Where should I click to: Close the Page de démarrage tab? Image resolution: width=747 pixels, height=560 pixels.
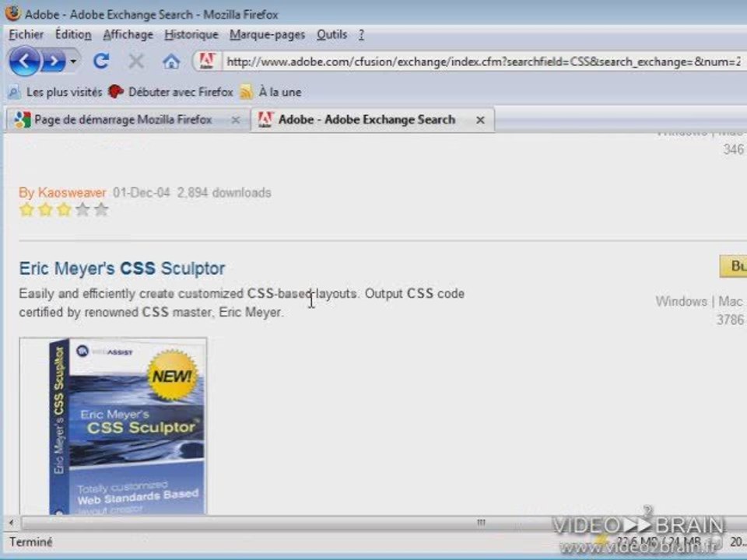(235, 120)
